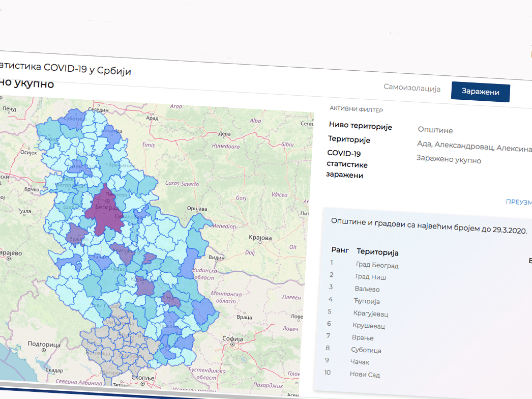Screen dimensions: 532x399
Task: Click the Ранг column header
Action: (340, 250)
